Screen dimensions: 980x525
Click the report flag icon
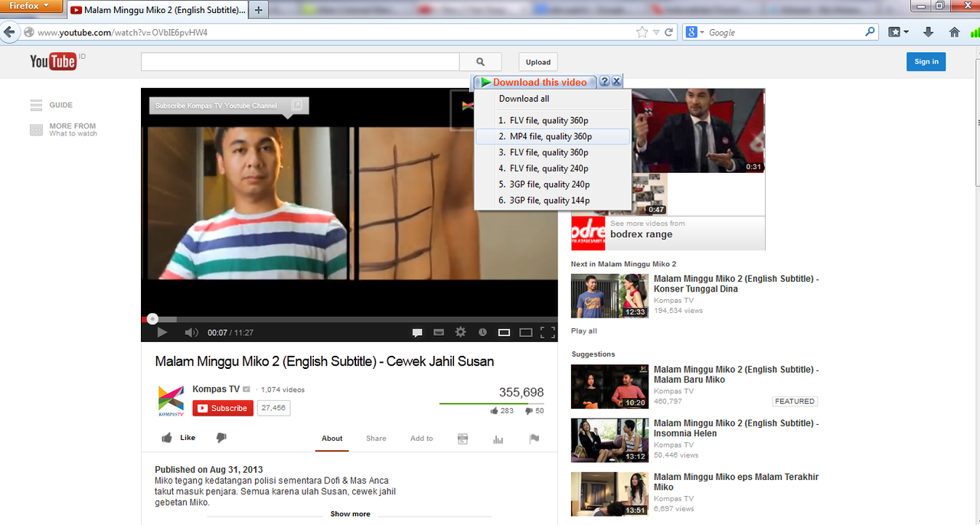point(534,439)
